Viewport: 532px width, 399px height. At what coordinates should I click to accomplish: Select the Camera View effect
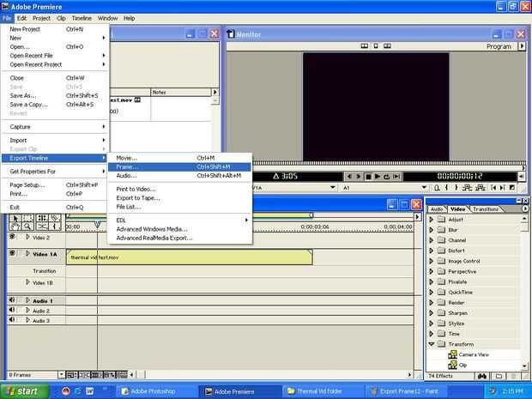(474, 354)
